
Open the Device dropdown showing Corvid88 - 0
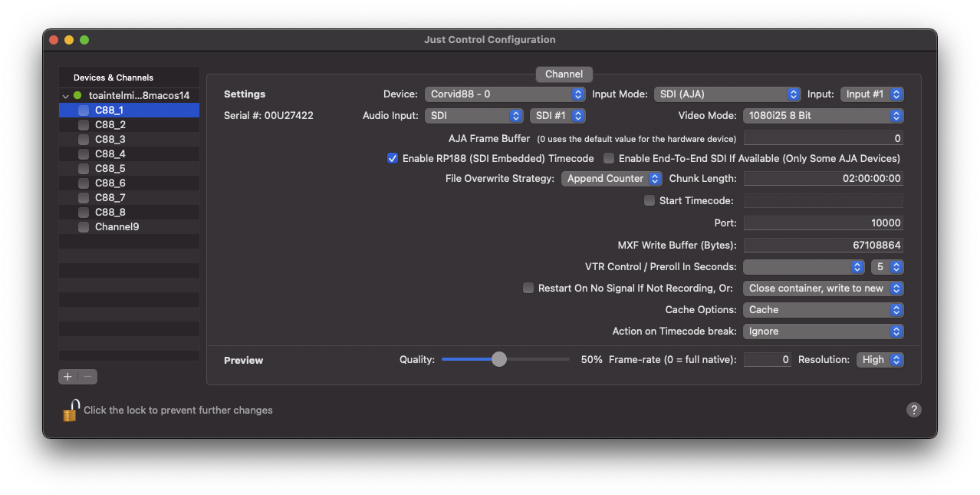click(505, 94)
